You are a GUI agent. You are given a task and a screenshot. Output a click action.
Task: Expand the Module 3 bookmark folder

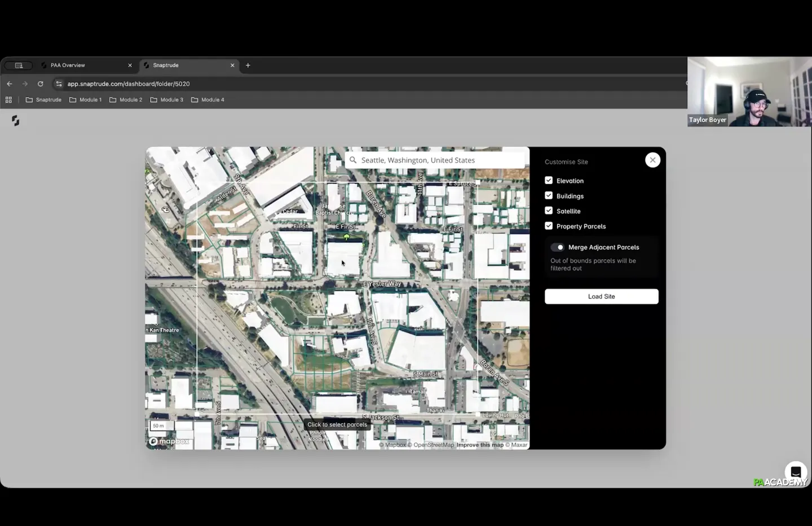[x=166, y=100]
